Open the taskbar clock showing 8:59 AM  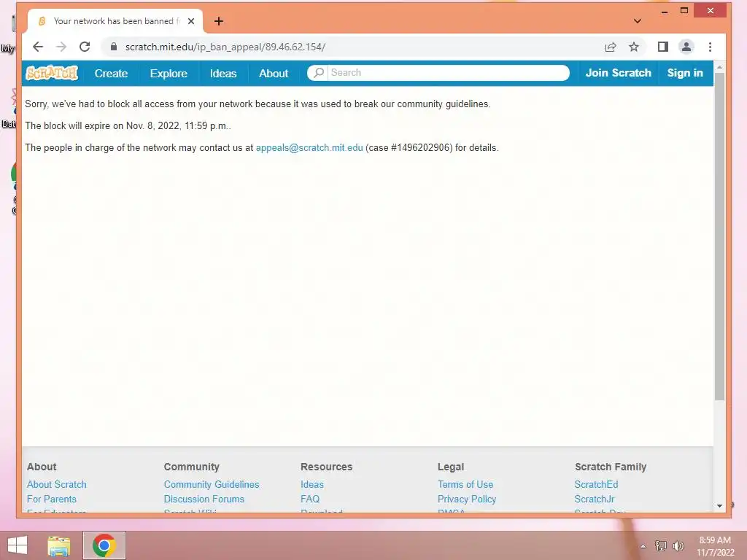tap(715, 545)
